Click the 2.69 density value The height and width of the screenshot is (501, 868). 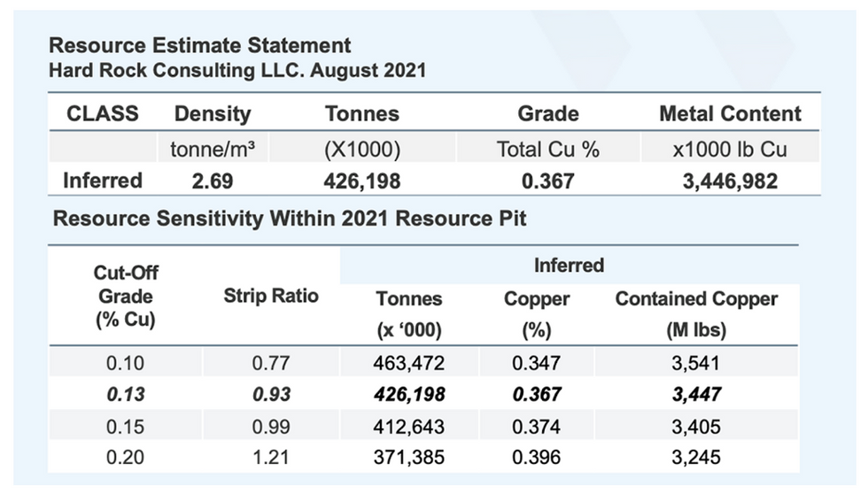213,181
